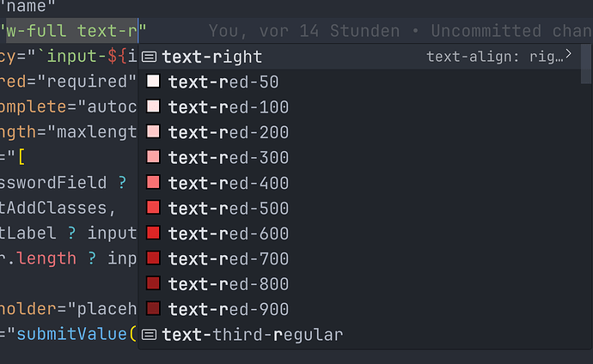Click the text-red-50 color swatch
Image resolution: width=593 pixels, height=364 pixels.
click(154, 82)
